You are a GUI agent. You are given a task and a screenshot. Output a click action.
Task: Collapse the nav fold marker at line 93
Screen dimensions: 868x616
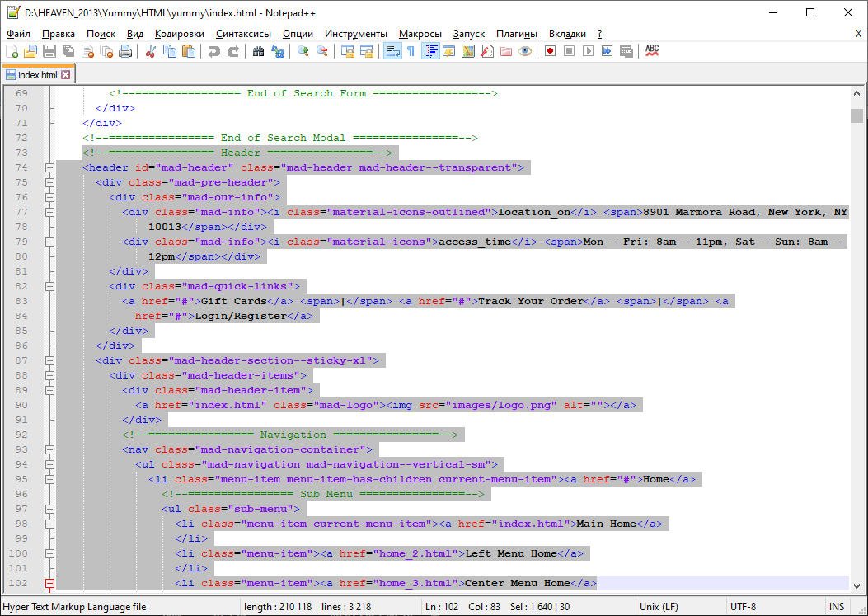tap(49, 449)
